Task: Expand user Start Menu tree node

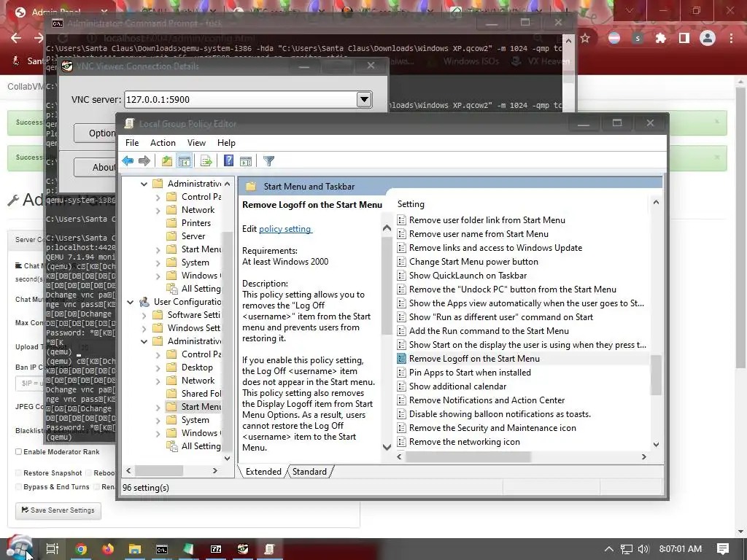Action: (158, 407)
